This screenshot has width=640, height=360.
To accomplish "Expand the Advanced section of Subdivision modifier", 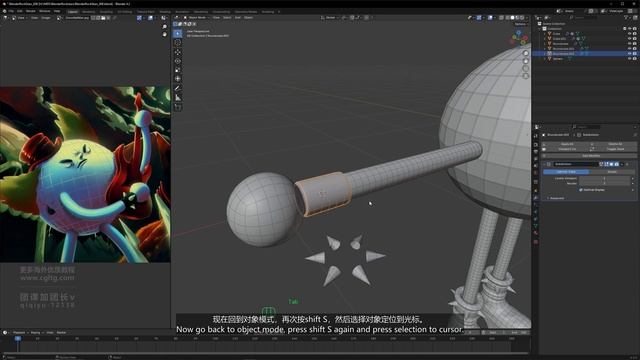I will point(556,198).
